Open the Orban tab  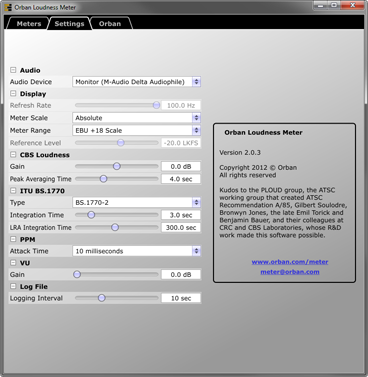tap(110, 24)
